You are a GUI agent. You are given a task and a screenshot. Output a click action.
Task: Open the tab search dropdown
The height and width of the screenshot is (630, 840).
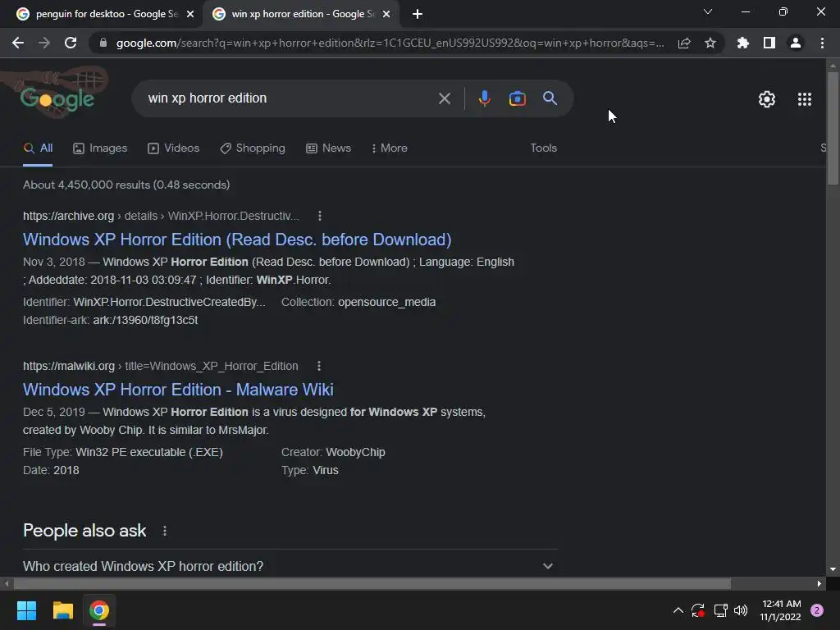click(708, 11)
